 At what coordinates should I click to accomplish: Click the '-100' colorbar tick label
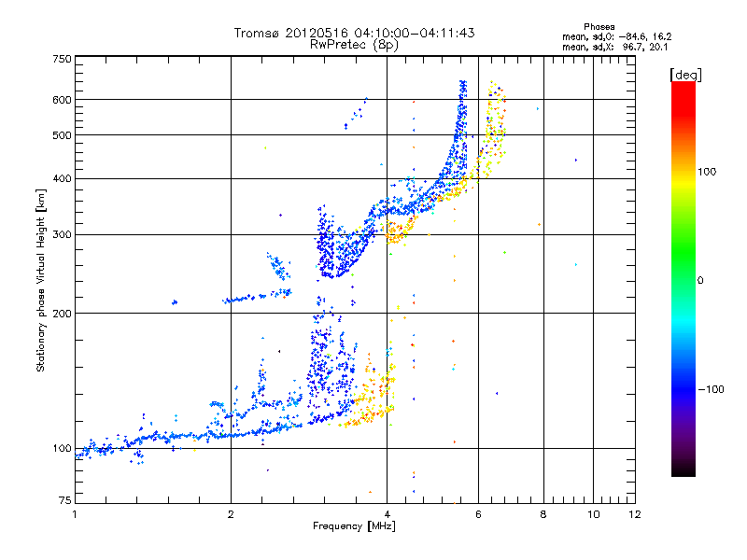[x=711, y=389]
